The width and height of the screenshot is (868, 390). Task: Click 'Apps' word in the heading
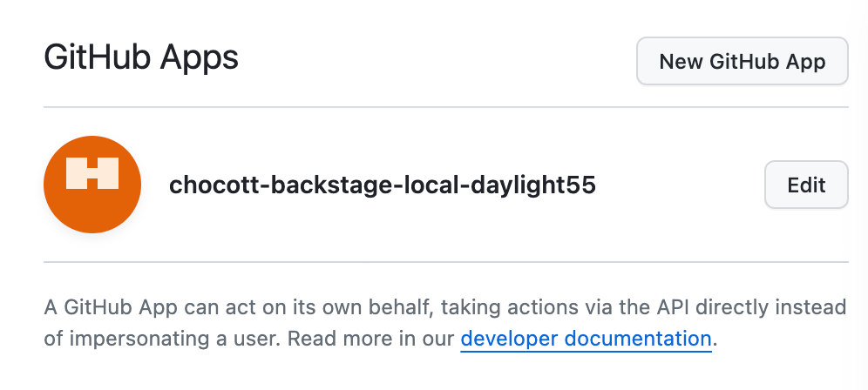pyautogui.click(x=200, y=58)
